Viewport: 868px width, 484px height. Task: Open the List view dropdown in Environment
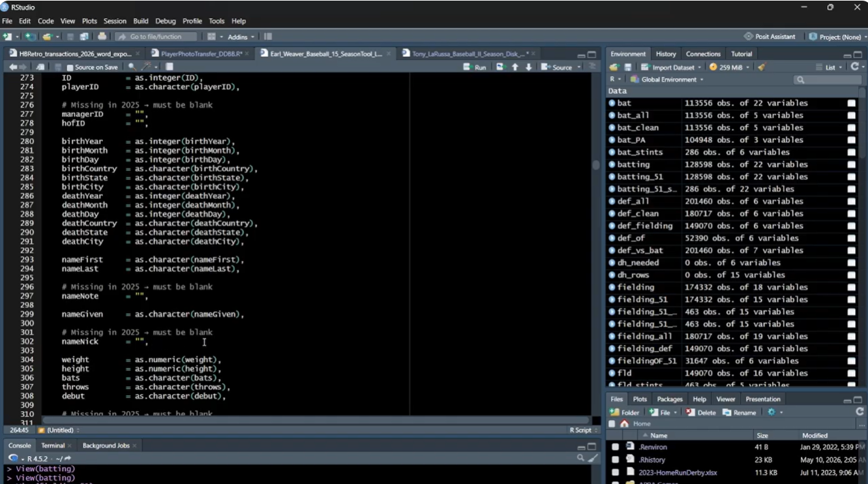coord(830,67)
